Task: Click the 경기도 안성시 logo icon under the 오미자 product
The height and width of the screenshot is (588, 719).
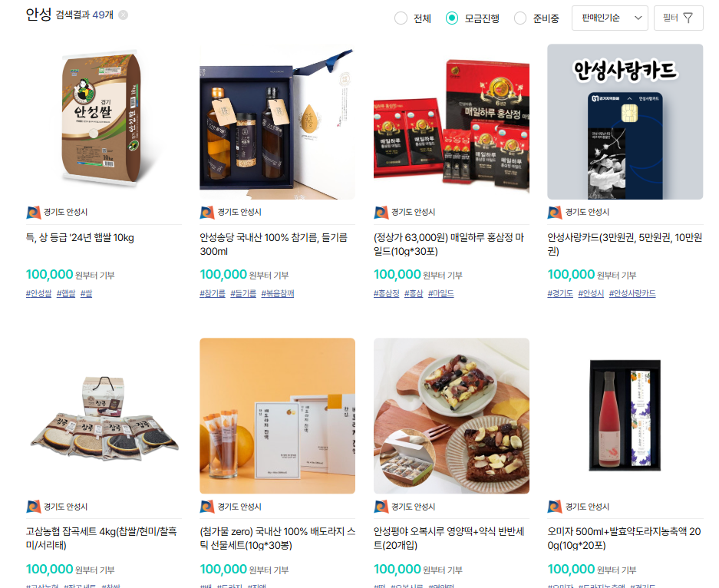Action: pos(555,507)
